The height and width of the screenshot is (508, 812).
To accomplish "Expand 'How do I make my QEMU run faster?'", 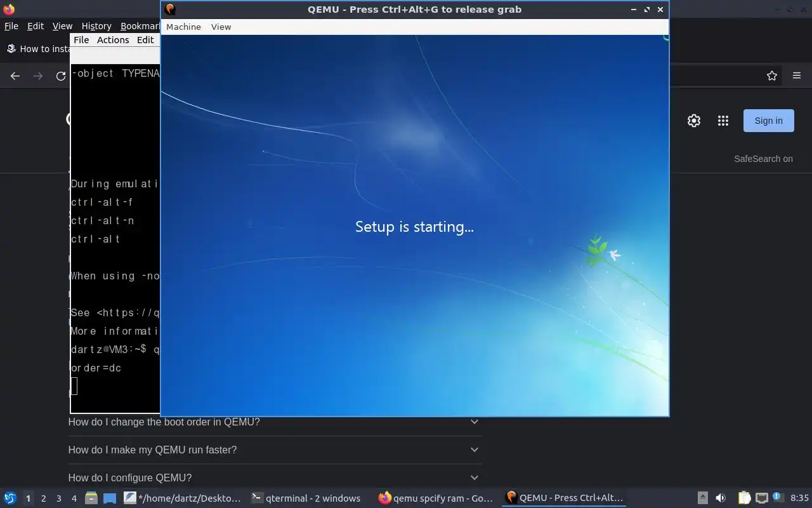I will click(x=275, y=450).
